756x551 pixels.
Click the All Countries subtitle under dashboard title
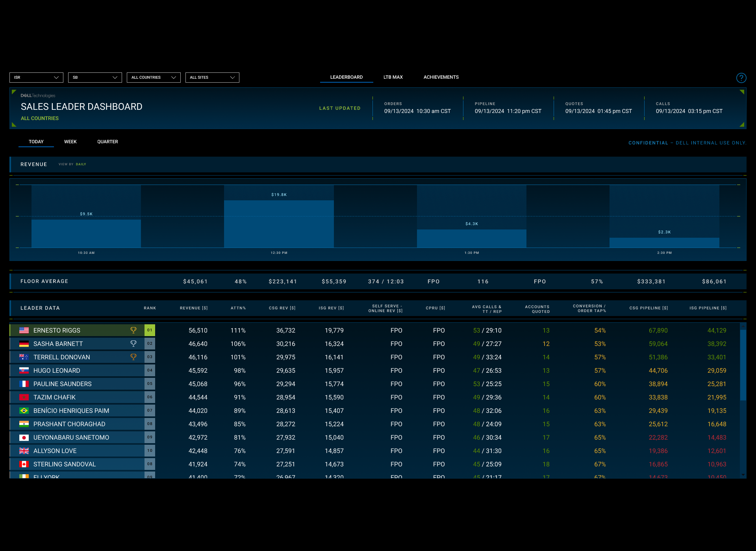pos(40,118)
